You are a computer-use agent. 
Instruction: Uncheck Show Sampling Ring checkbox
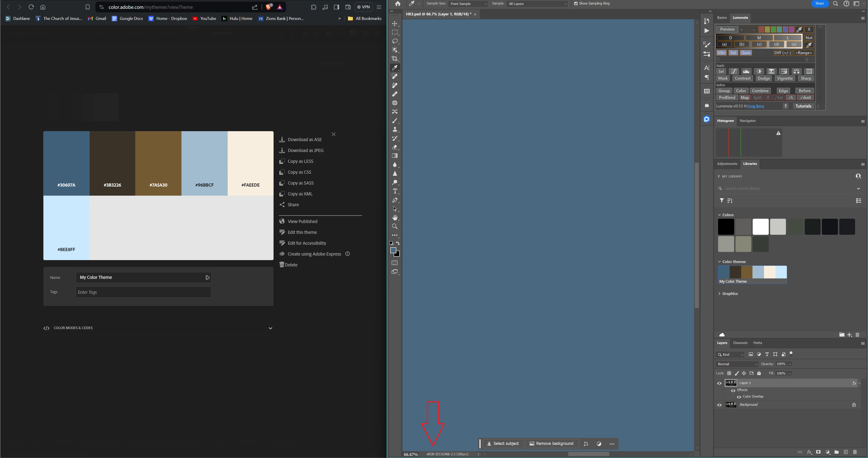pyautogui.click(x=576, y=4)
